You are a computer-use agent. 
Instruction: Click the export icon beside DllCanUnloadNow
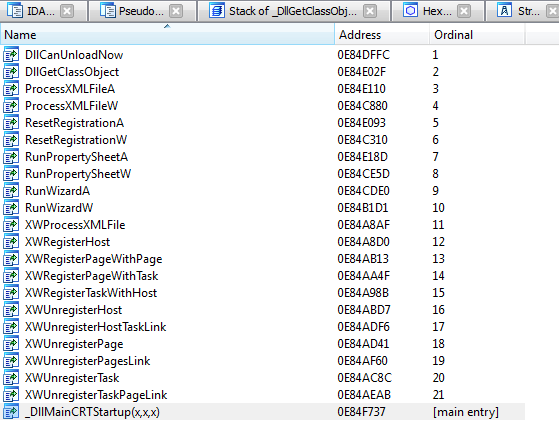11,55
